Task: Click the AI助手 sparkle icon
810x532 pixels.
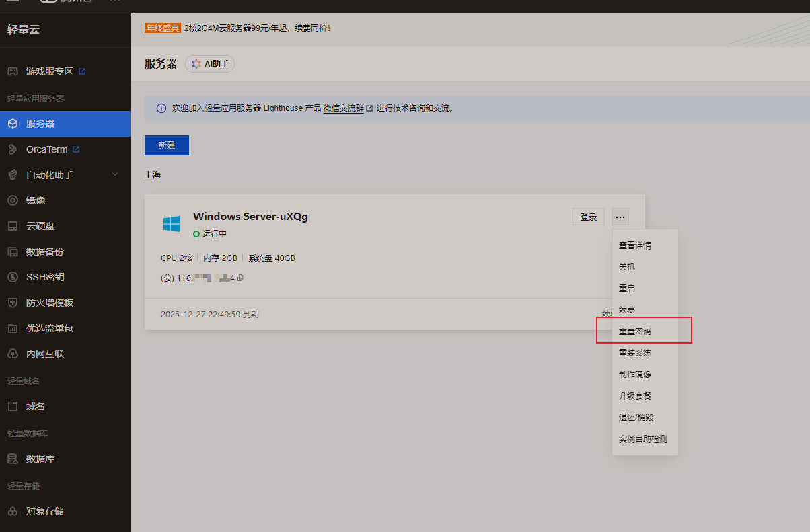Action: click(196, 64)
